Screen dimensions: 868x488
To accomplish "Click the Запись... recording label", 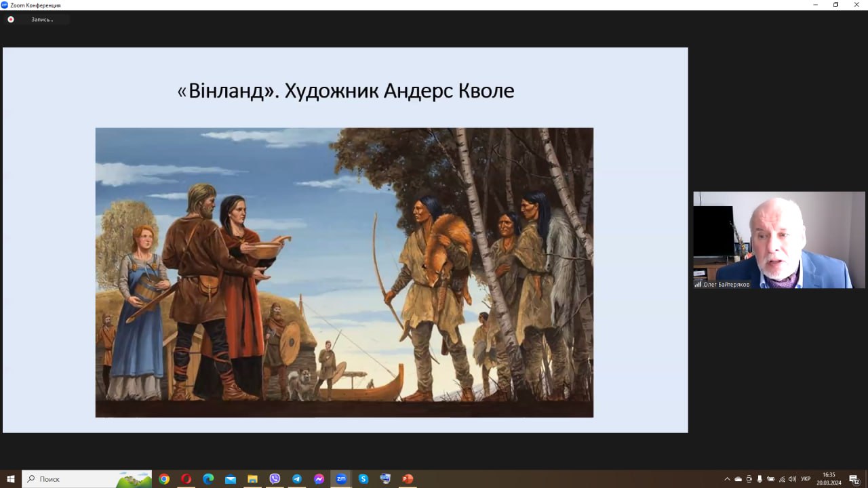I will (41, 20).
